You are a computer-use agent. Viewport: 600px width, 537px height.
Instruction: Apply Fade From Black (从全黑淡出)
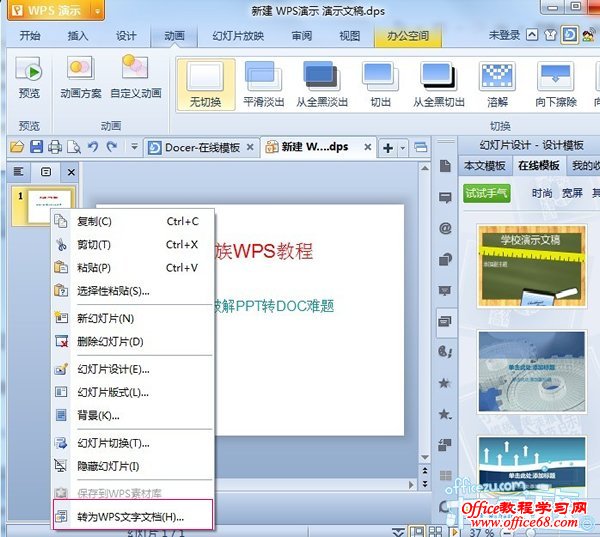point(322,85)
